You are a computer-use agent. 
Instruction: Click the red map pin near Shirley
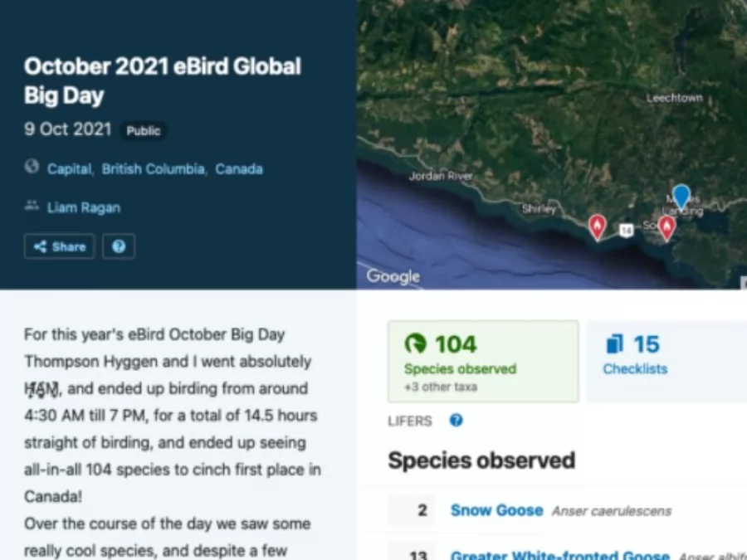point(597,225)
